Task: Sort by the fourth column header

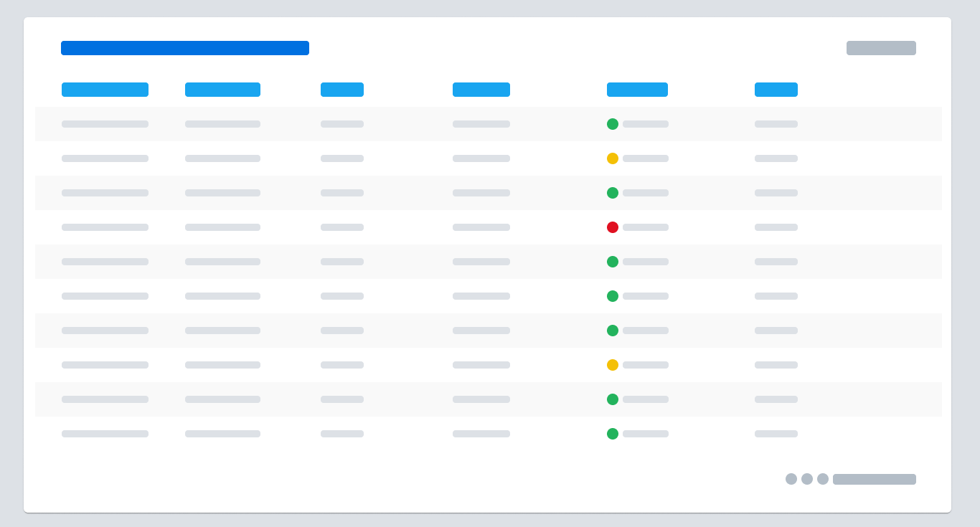Action: (481, 90)
